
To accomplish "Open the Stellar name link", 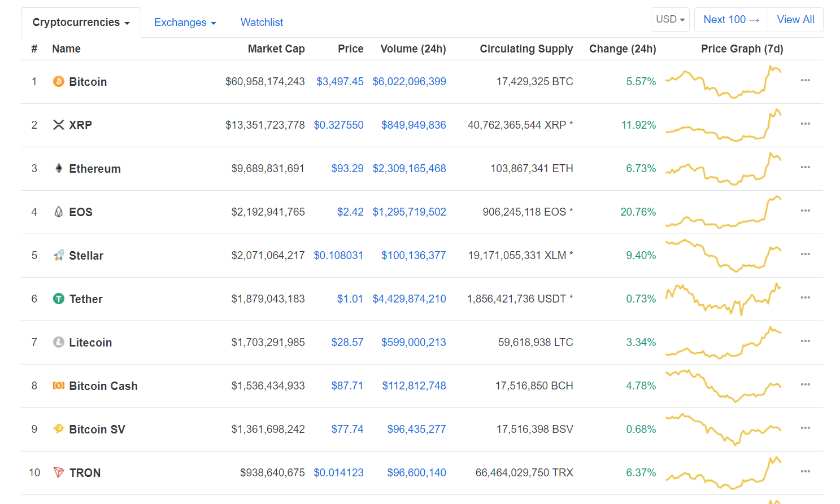I will [x=86, y=256].
